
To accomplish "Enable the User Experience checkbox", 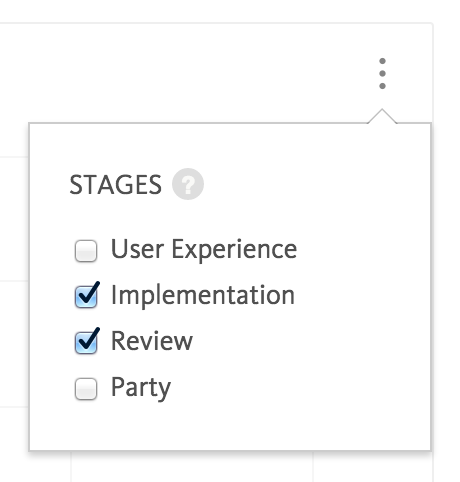I will (x=86, y=251).
